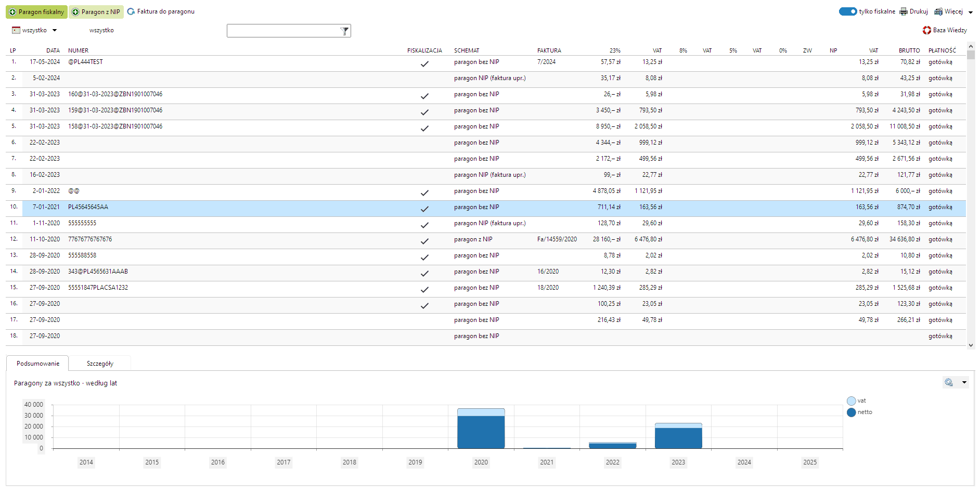The width and height of the screenshot is (980, 491).
Task: Expand the chart options dropdown arrow
Action: coord(964,382)
